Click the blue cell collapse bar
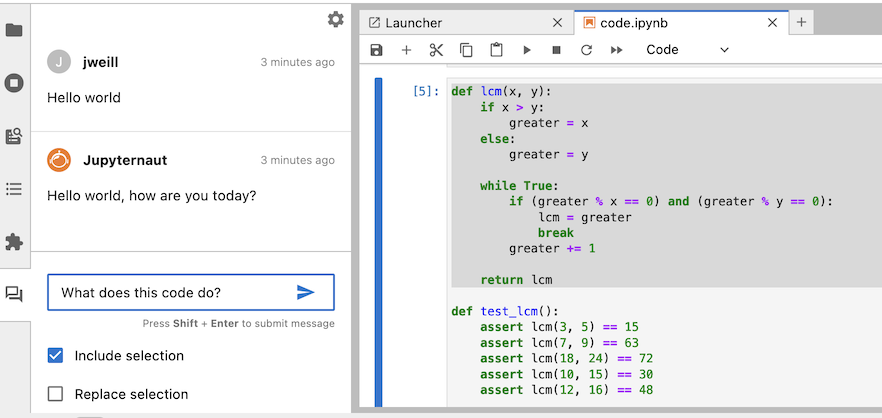 [379, 242]
